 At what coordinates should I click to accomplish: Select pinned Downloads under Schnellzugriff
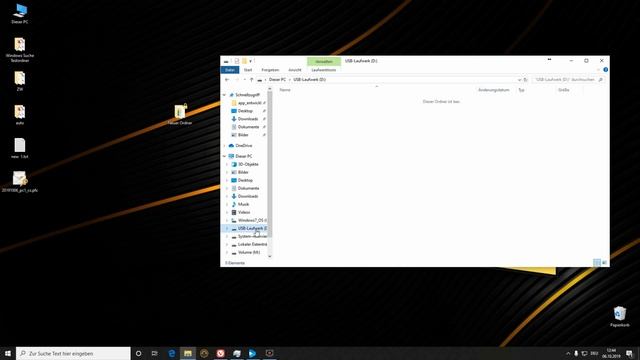(248, 119)
